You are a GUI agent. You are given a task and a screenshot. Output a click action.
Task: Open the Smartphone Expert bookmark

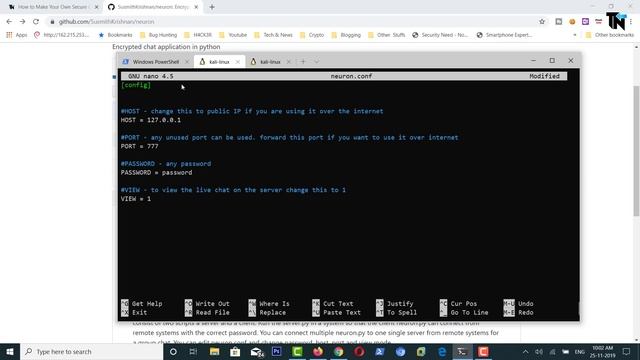(504, 35)
